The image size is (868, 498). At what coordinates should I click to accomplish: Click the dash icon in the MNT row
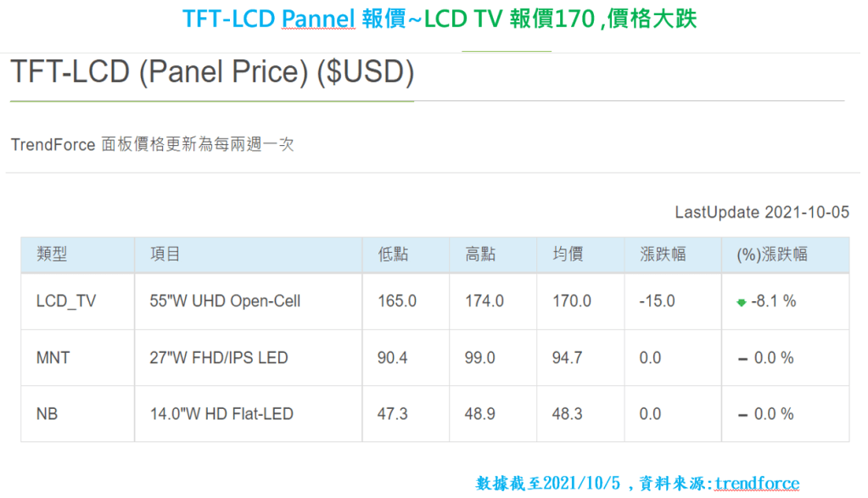742,359
